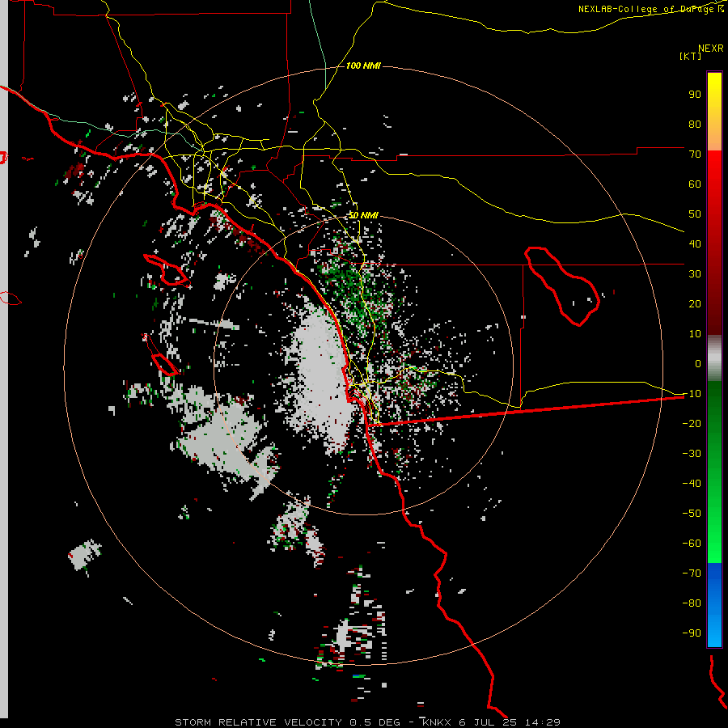Click the green inbound segment of the velocity scale
728x728 pixels.
[714, 472]
